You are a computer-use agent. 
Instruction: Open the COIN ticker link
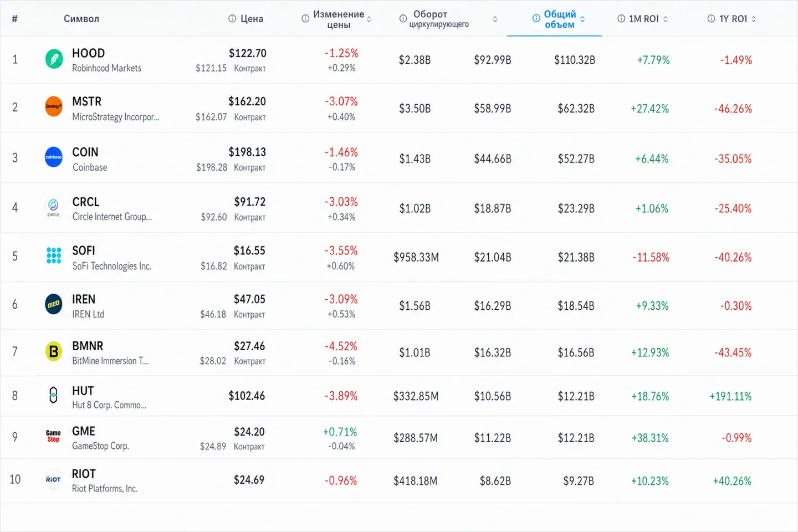pyautogui.click(x=85, y=152)
